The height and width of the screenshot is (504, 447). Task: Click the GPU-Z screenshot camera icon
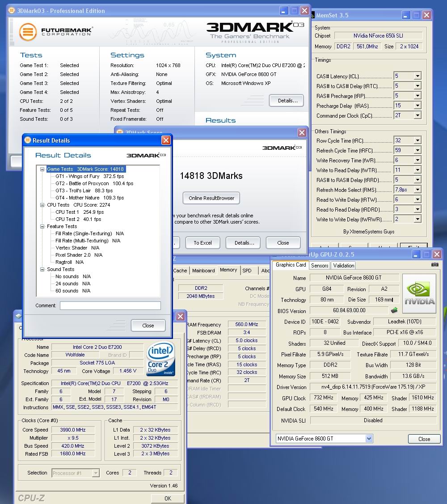pos(434,265)
